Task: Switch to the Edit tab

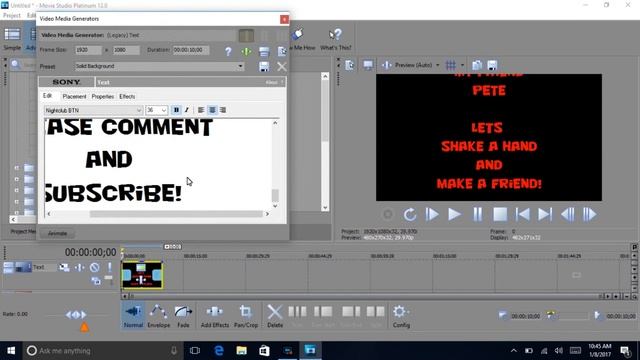Action: pos(47,96)
